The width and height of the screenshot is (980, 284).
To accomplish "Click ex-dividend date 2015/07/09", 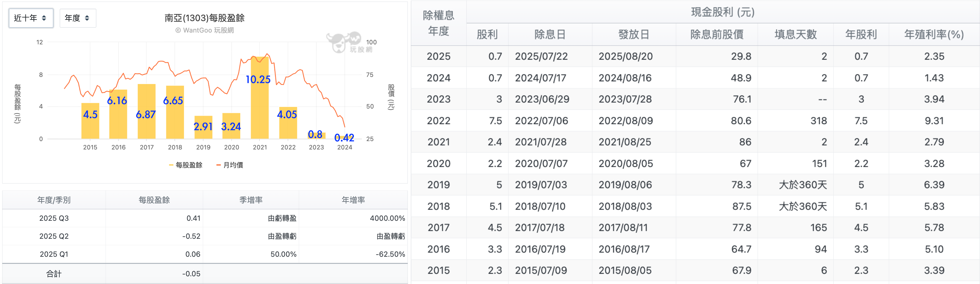I will pyautogui.click(x=541, y=271).
